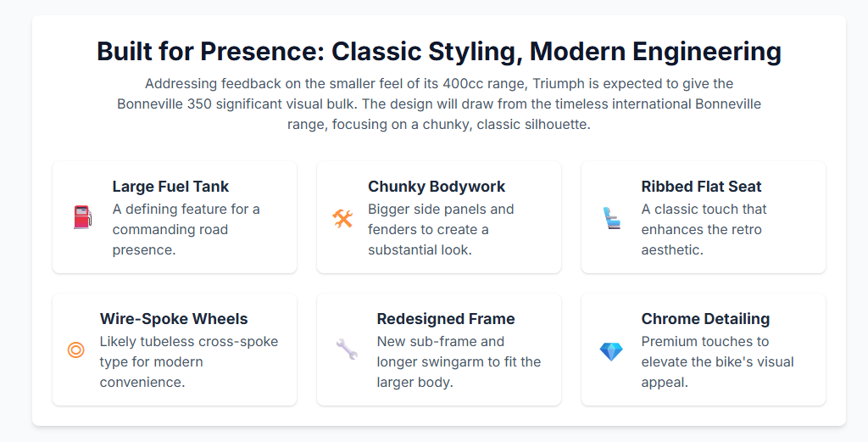Click the 'Premium touches' description text
868x442 pixels.
717,361
